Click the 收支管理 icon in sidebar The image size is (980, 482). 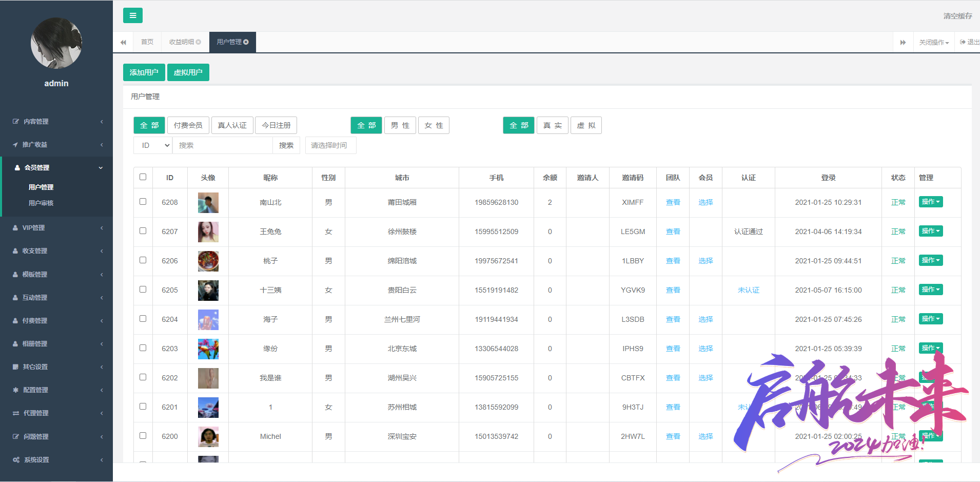[x=15, y=251]
